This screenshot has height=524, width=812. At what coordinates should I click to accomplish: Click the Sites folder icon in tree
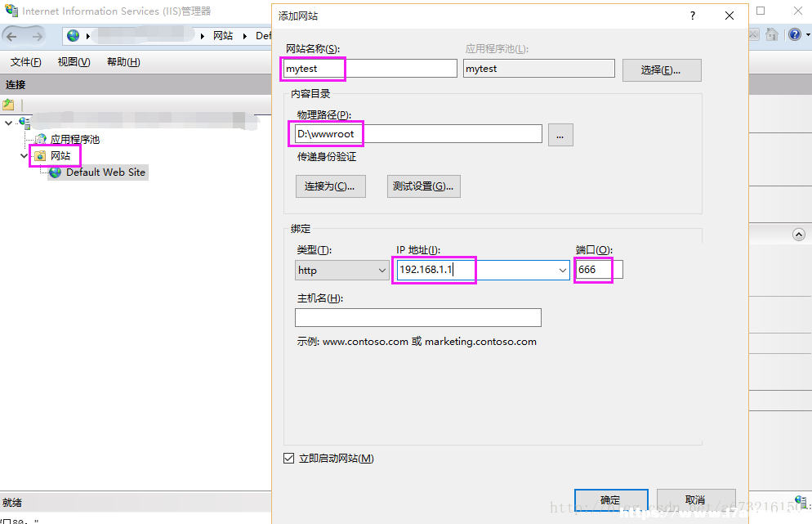(40, 156)
